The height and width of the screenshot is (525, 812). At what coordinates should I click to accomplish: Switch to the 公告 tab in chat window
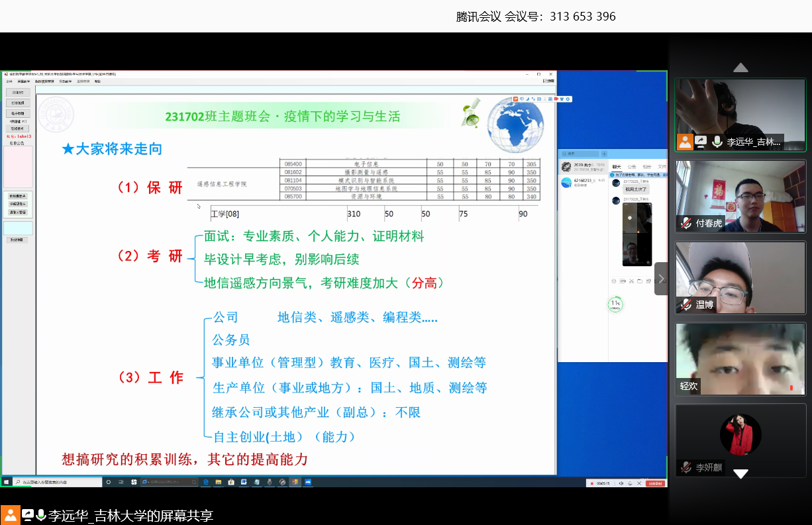pos(632,167)
